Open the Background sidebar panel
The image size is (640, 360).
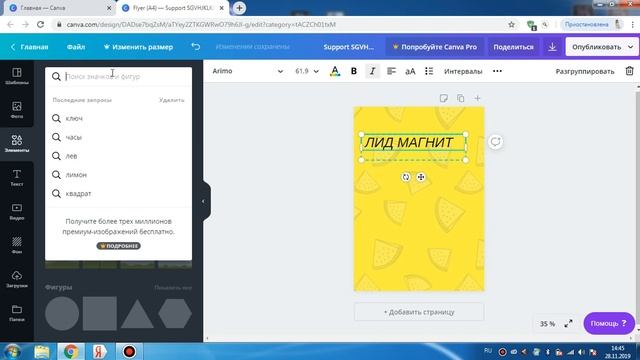coord(17,246)
